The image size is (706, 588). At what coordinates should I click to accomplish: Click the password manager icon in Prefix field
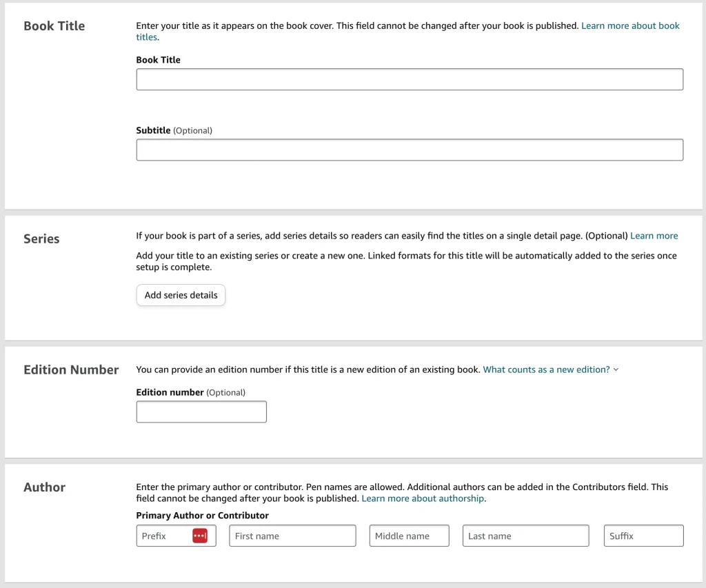(x=200, y=536)
